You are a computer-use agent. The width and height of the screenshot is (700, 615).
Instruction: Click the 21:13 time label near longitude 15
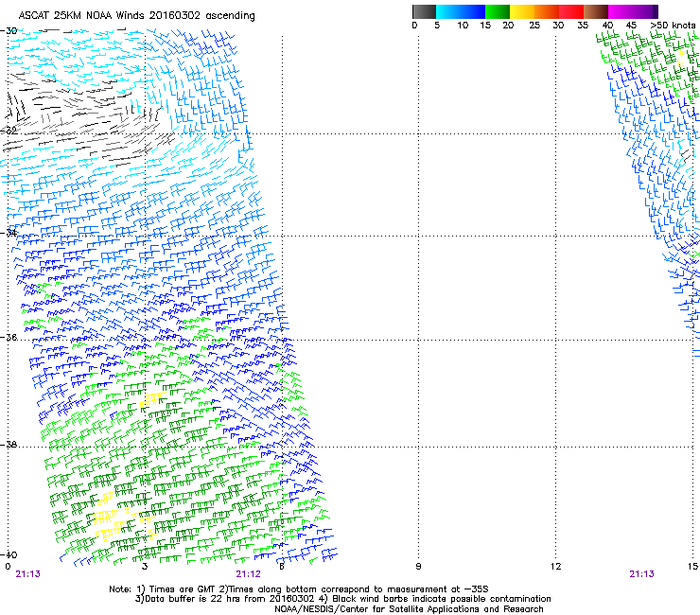click(641, 574)
